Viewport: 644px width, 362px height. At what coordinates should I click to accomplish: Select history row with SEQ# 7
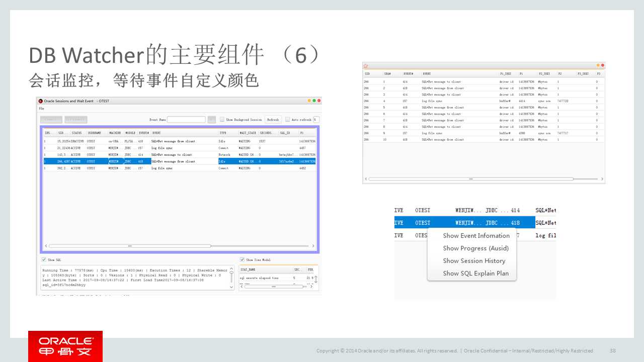coord(484,120)
